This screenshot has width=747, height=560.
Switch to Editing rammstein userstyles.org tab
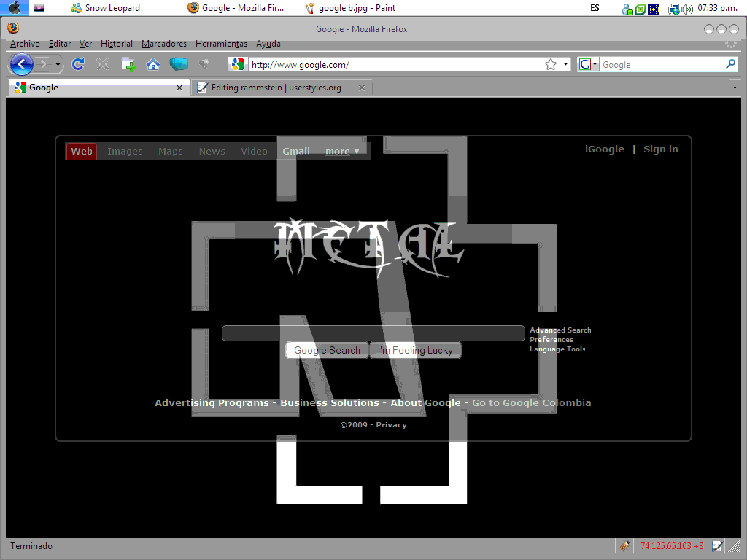pyautogui.click(x=281, y=87)
